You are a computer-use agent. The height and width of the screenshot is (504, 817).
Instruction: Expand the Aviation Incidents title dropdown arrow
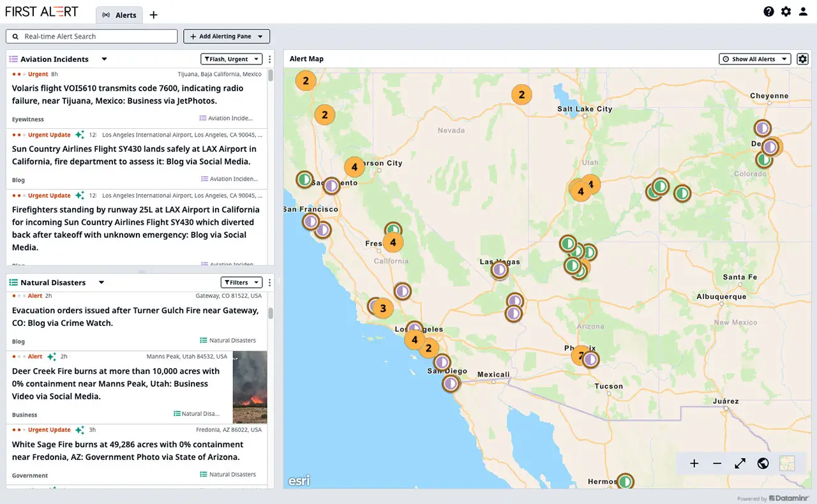(x=104, y=59)
